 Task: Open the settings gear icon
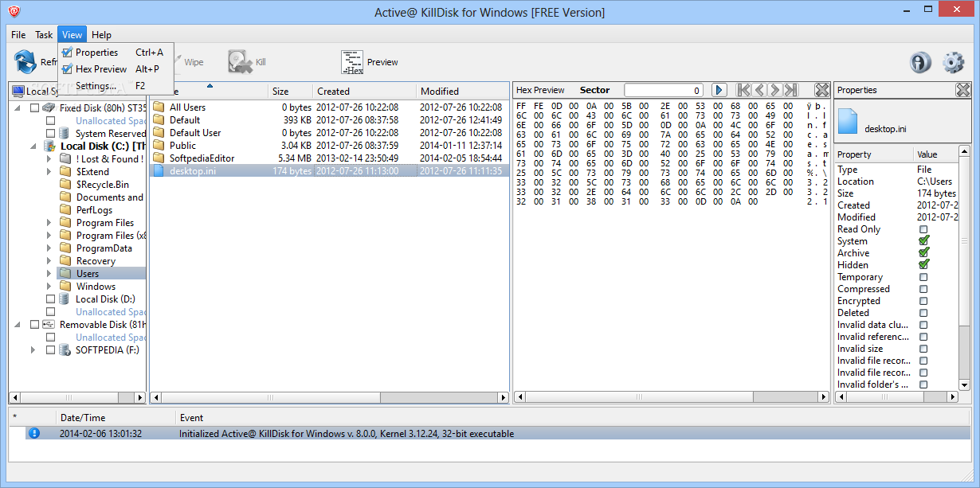tap(954, 62)
